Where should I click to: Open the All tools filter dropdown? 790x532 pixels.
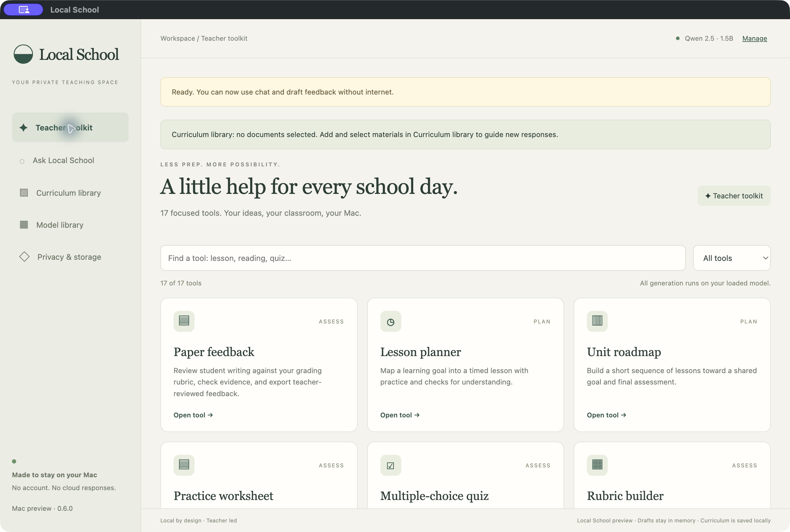pos(732,258)
